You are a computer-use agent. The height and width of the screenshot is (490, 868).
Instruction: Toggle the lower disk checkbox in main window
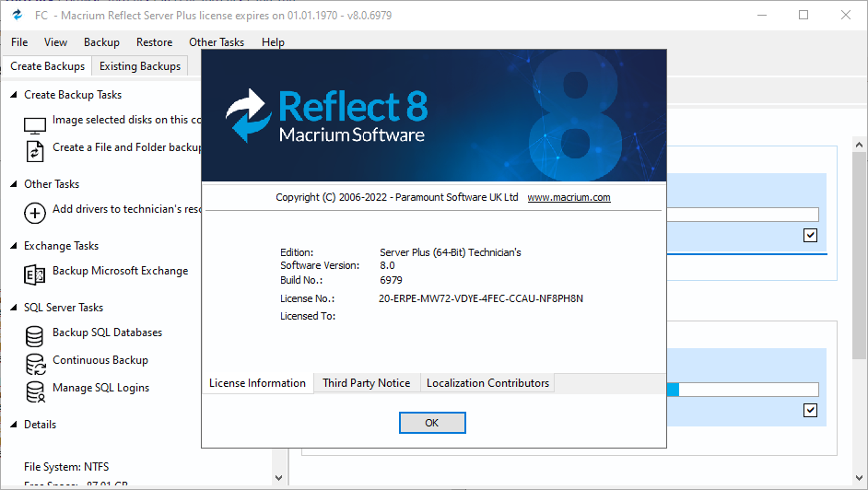(x=810, y=411)
